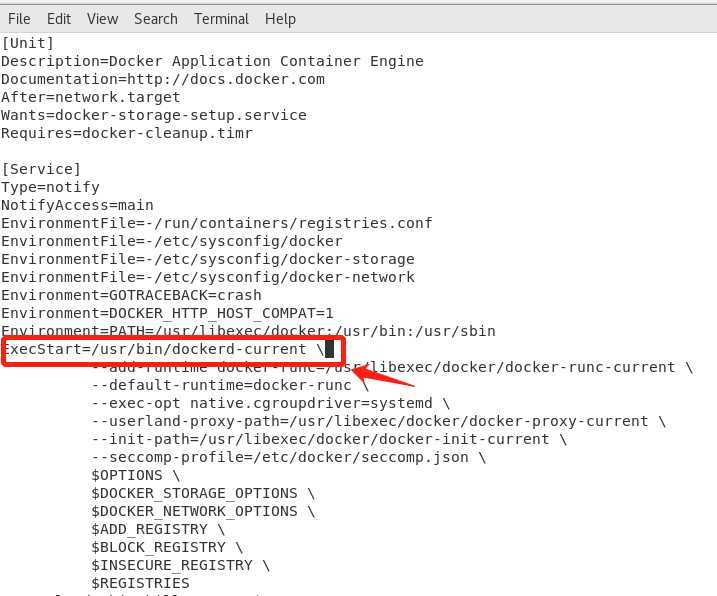Screen dimensions: 717x596
Task: Click the --init-path docker-init-current line
Action: pyautogui.click(x=329, y=440)
